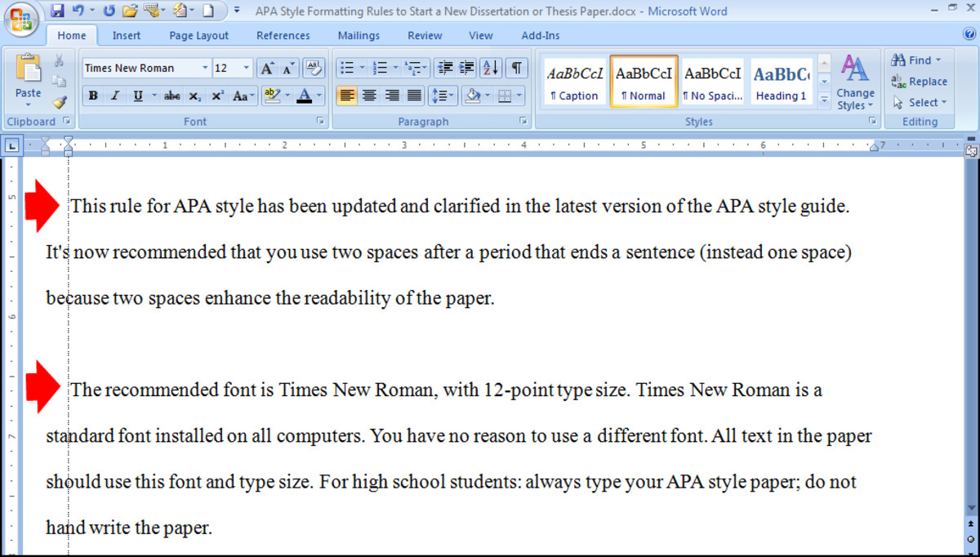The image size is (980, 557).
Task: Switch to the References ribbon tab
Action: [x=283, y=35]
